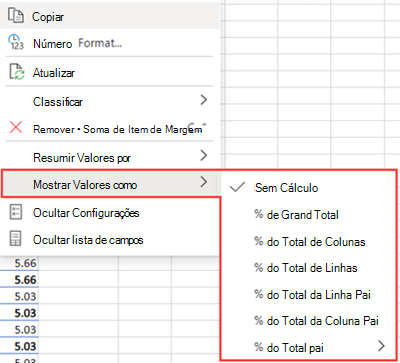Select Atualizar menu entry
This screenshot has width=400, height=363.
click(110, 72)
